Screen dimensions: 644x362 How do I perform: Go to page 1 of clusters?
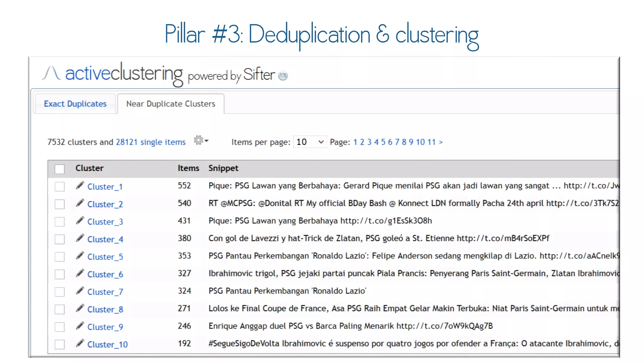[x=355, y=142]
